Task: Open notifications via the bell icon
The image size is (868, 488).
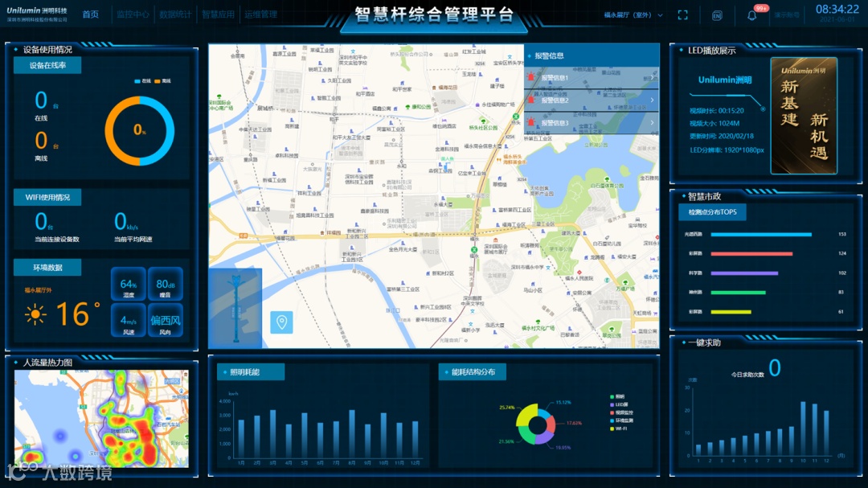Action: click(x=751, y=15)
